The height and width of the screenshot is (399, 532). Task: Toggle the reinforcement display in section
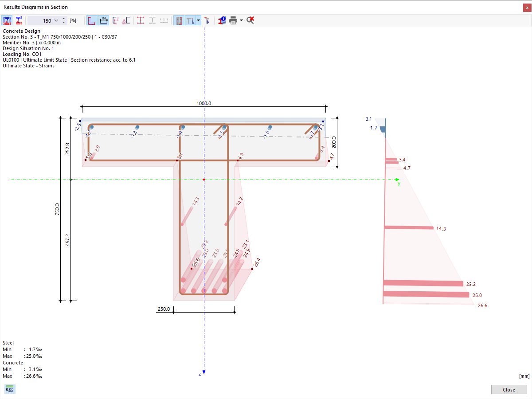click(179, 20)
